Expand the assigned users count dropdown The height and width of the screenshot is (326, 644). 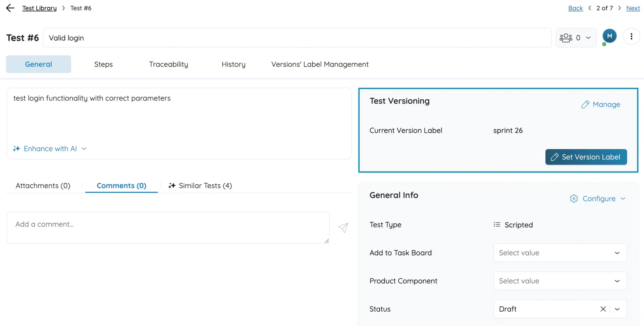point(576,38)
